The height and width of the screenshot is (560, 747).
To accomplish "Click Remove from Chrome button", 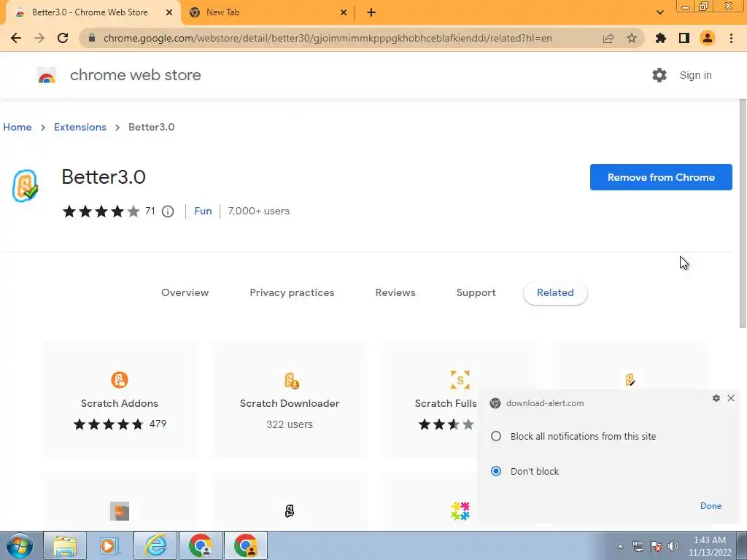I will (661, 177).
